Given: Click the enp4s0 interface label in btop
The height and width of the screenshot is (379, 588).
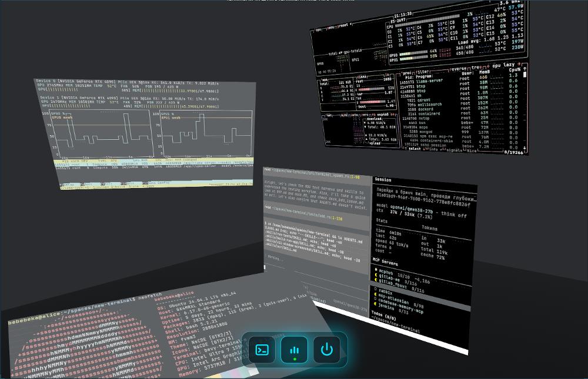Looking at the screenshot, I should pyautogui.click(x=383, y=115).
